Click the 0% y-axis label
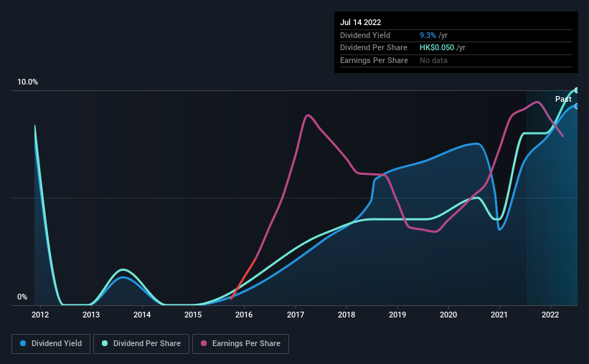 [22, 297]
